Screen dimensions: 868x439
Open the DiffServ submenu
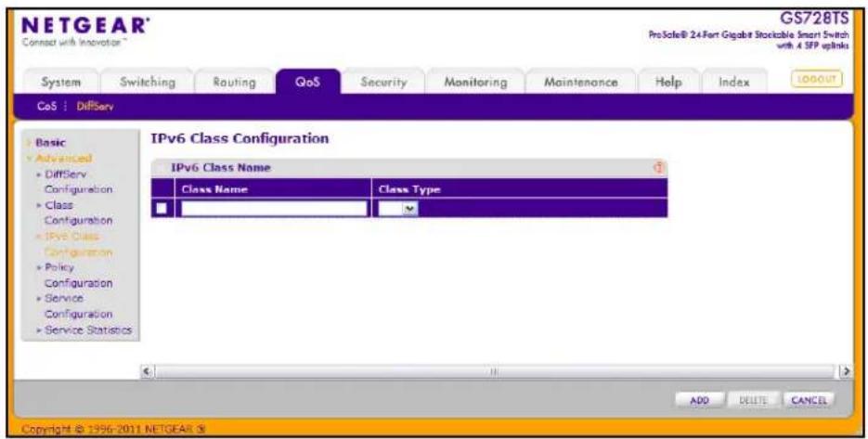click(96, 107)
